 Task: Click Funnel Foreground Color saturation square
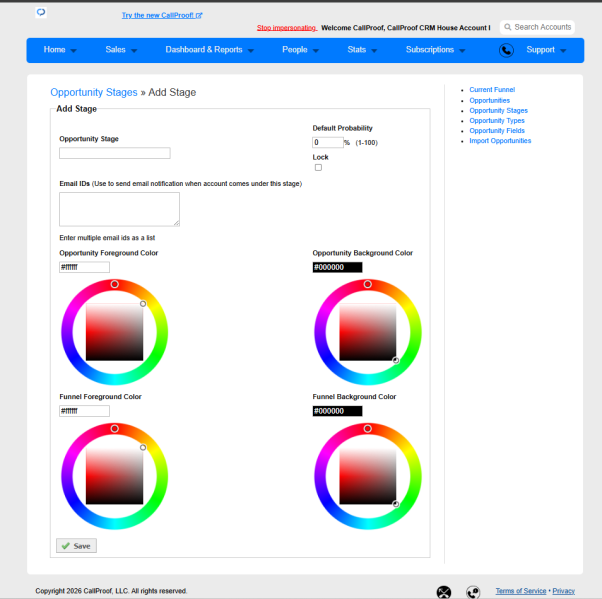pyautogui.click(x=114, y=476)
